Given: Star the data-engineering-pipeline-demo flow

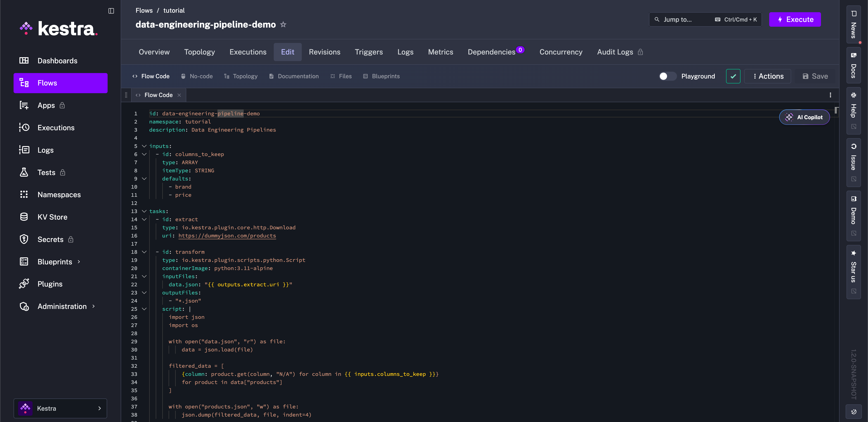Looking at the screenshot, I should pos(283,24).
